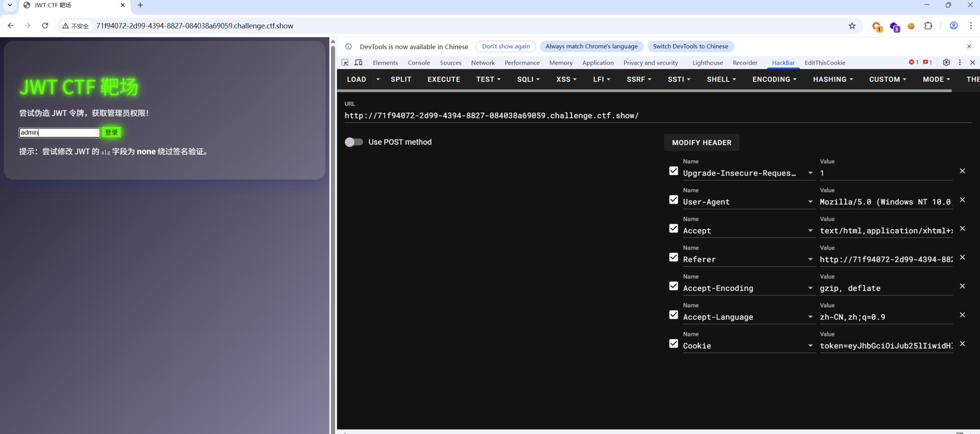Image resolution: width=980 pixels, height=434 pixels.
Task: Bookmark this page with the star icon
Action: [x=852, y=26]
